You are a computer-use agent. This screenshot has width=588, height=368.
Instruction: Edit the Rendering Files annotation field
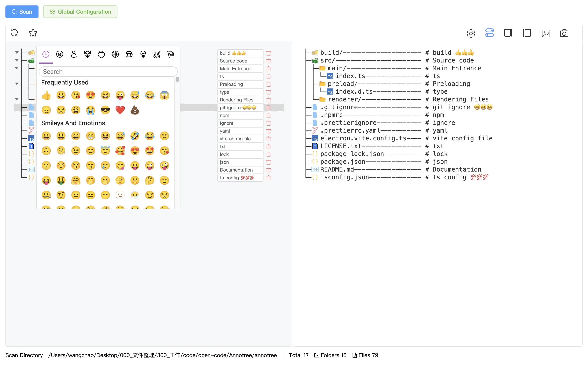click(x=240, y=100)
